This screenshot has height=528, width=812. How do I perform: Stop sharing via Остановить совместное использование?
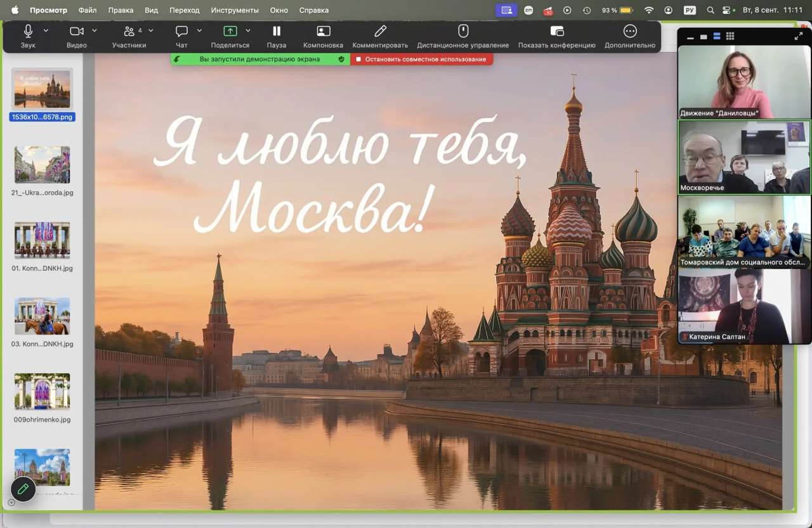pyautogui.click(x=421, y=59)
